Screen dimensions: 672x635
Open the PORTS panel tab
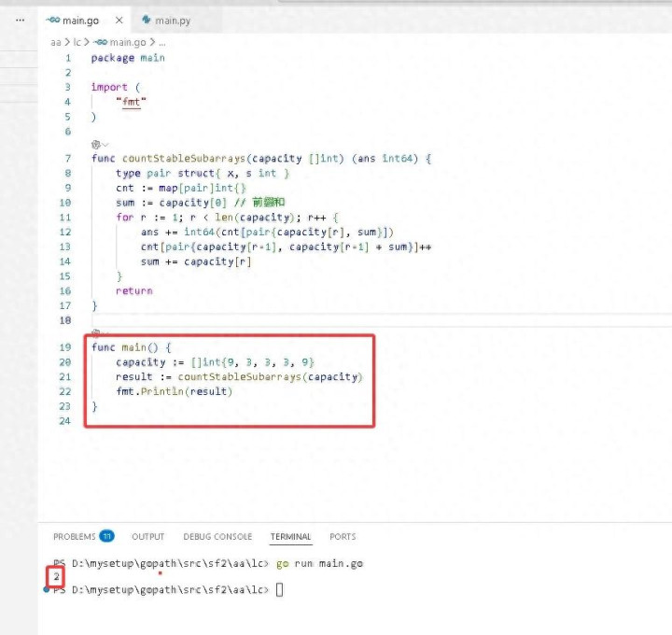point(343,536)
